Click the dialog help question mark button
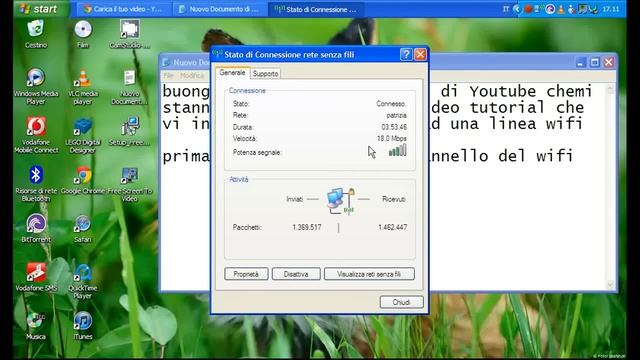Viewport: 640px width, 360px height. (406, 54)
